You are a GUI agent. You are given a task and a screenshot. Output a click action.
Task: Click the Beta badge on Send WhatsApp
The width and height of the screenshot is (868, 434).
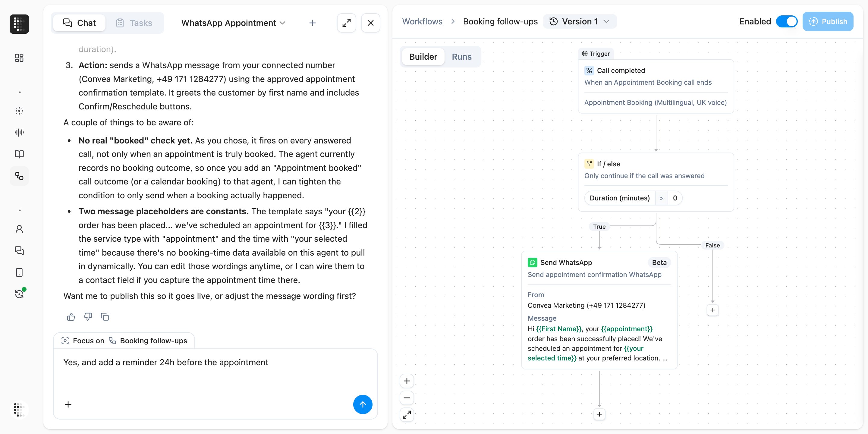[659, 263]
